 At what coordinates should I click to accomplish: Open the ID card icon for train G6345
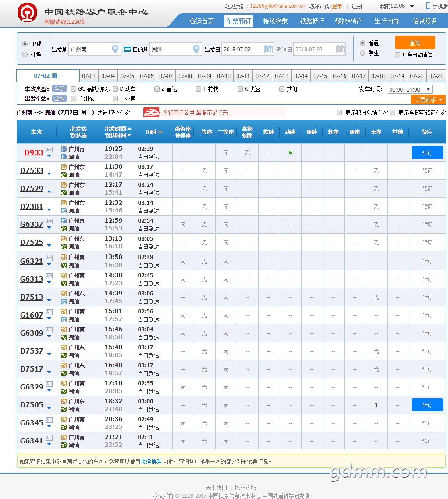(49, 419)
